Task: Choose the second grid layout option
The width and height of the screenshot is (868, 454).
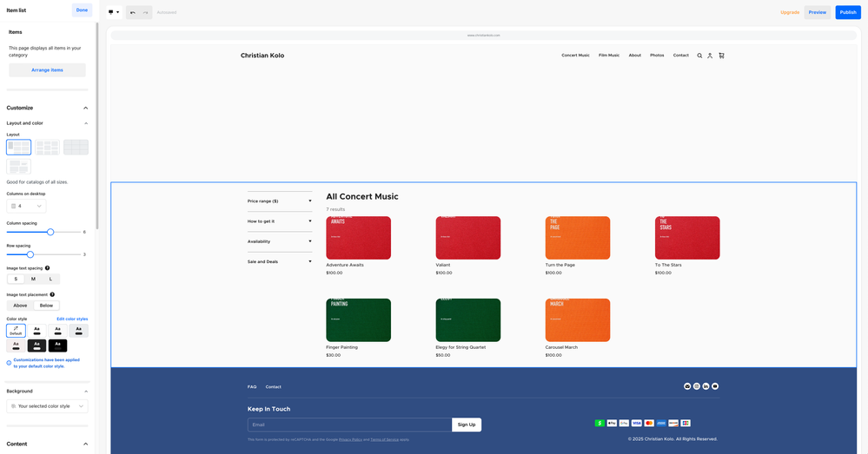Action: (47, 147)
